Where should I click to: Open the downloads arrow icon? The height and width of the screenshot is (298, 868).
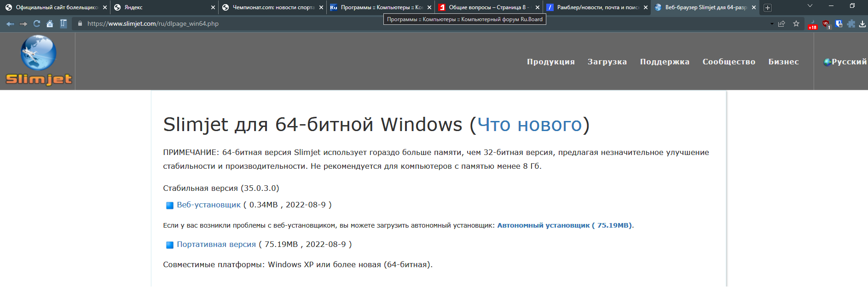coord(862,24)
